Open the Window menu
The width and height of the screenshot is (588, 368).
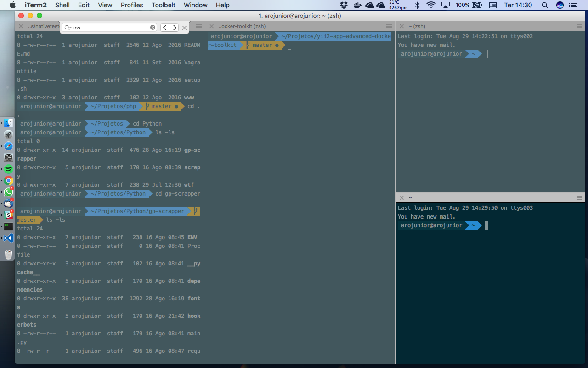[x=196, y=5]
